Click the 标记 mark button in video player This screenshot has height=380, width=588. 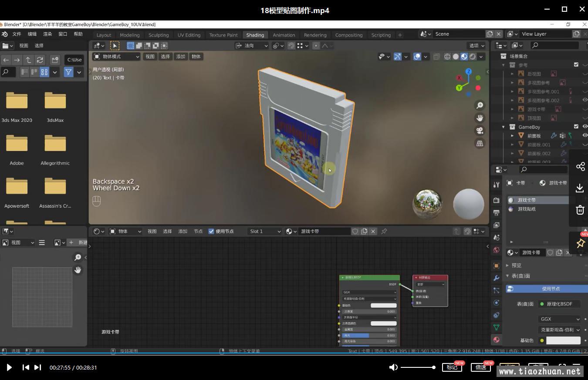pos(452,367)
